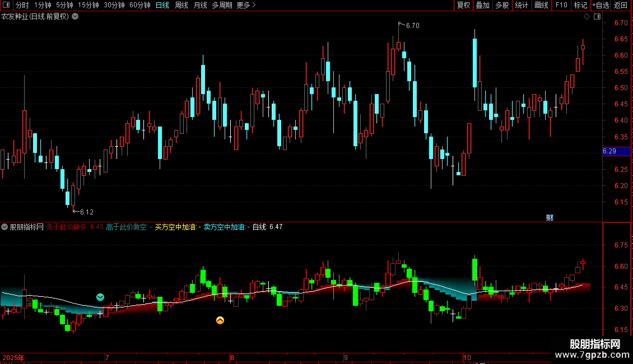Screen dimensions: 633x364
Task: Open the 多周期 multi-period view
Action: click(222, 5)
